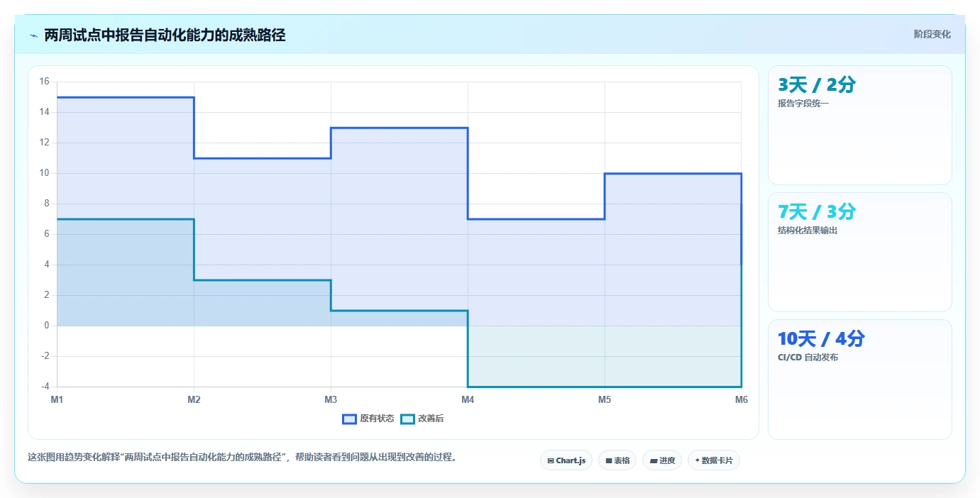Click the 14 y-axis value
Viewport: 980px width, 498px height.
pyautogui.click(x=44, y=112)
